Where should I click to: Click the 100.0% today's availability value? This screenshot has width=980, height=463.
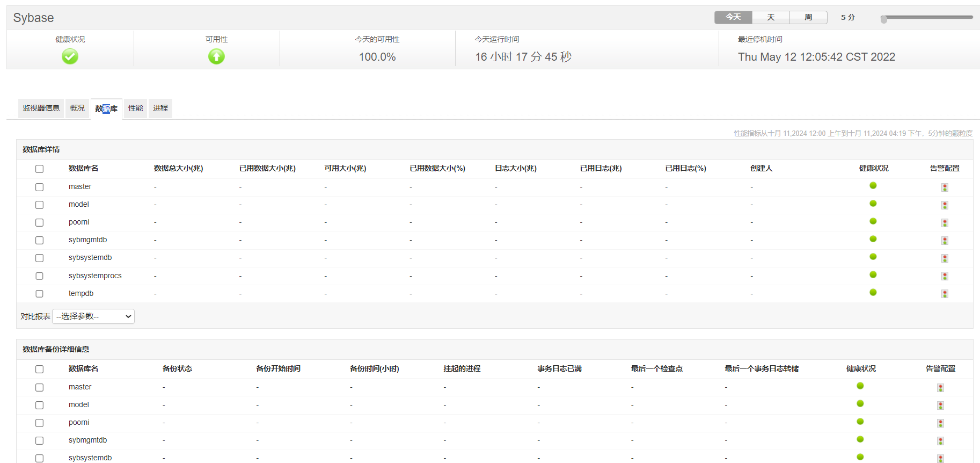tap(377, 57)
